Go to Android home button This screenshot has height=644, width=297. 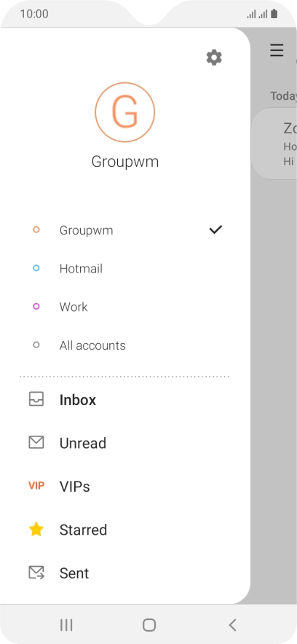pyautogui.click(x=149, y=625)
